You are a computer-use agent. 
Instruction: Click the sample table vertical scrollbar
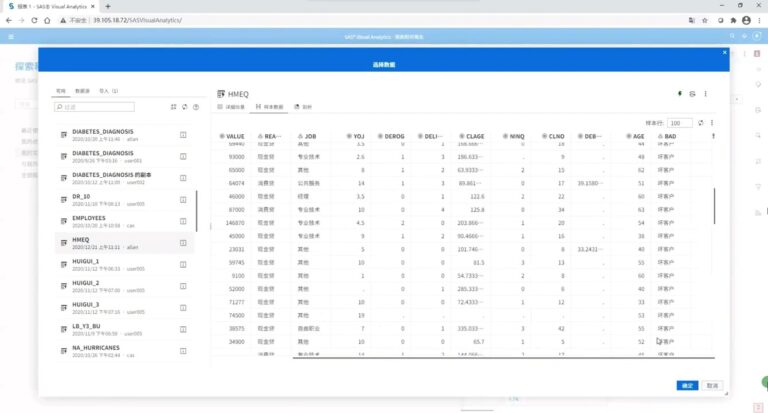point(714,206)
